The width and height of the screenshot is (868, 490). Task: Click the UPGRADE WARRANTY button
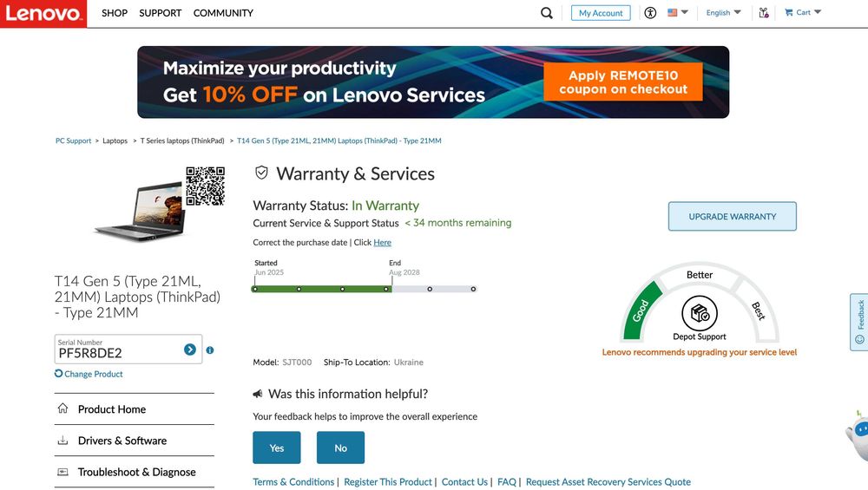[732, 217]
